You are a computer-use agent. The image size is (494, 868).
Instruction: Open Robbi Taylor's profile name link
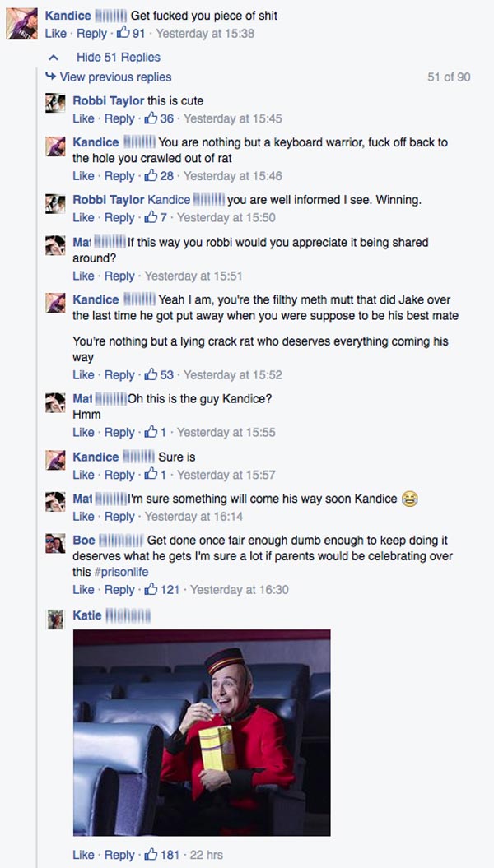tap(108, 100)
